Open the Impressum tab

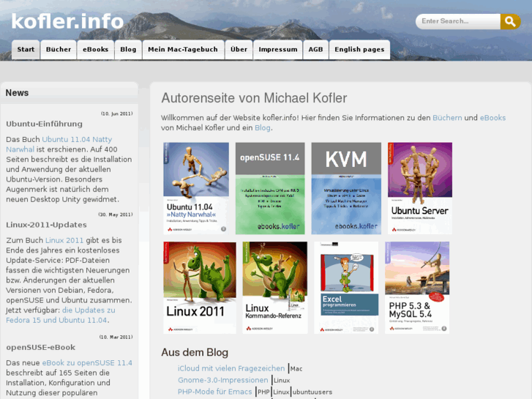278,50
